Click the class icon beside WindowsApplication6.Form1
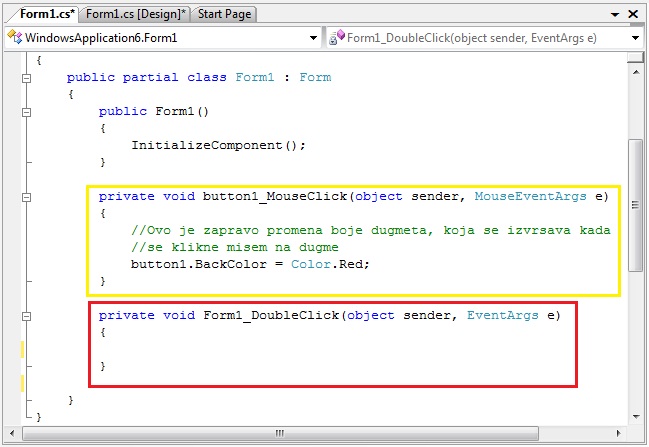Viewport: 649px width, 447px height. (14, 37)
